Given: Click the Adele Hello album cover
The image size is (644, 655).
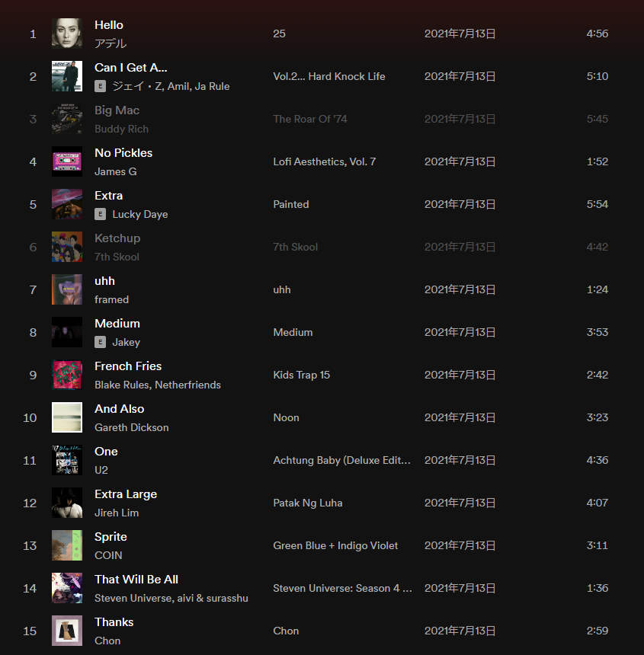Looking at the screenshot, I should coord(67,34).
